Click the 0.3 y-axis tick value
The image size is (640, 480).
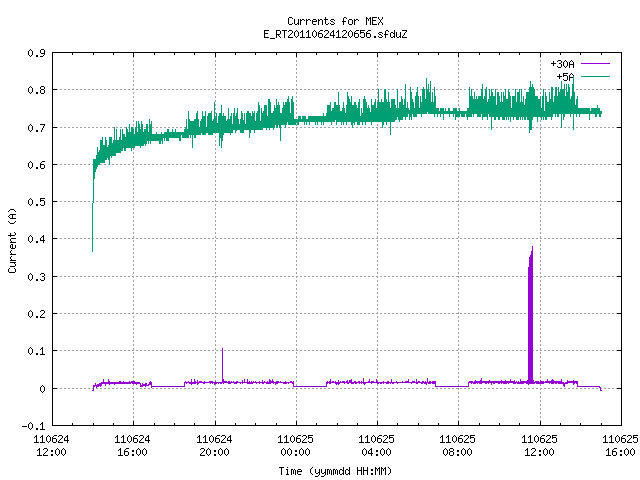[36, 277]
